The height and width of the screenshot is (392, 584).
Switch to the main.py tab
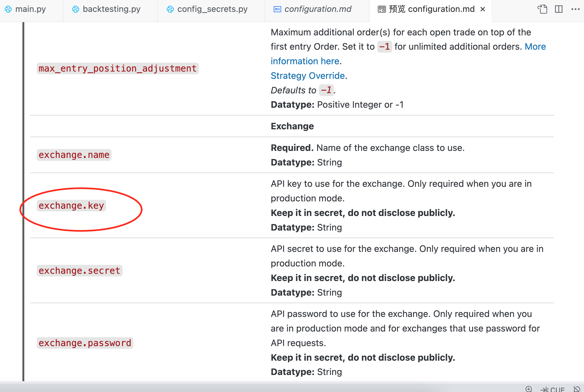point(30,9)
